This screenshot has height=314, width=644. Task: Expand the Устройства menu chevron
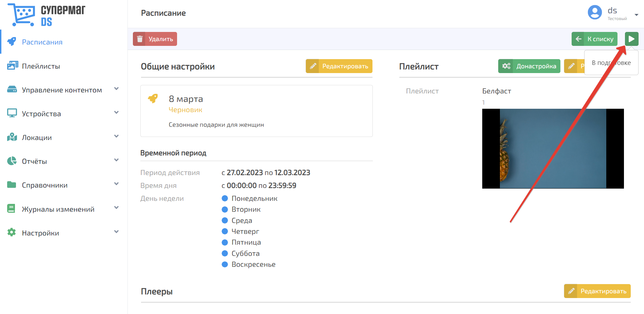116,112
